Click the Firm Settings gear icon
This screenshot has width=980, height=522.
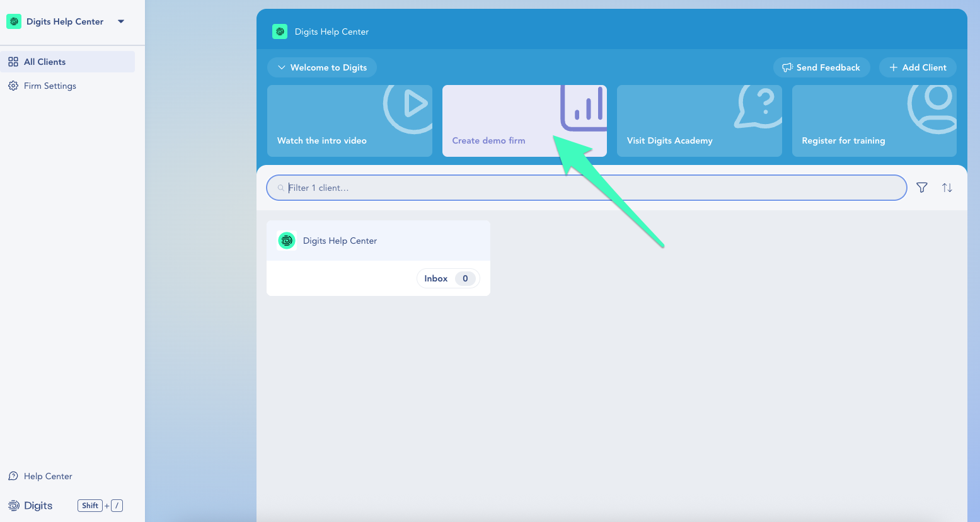click(13, 86)
